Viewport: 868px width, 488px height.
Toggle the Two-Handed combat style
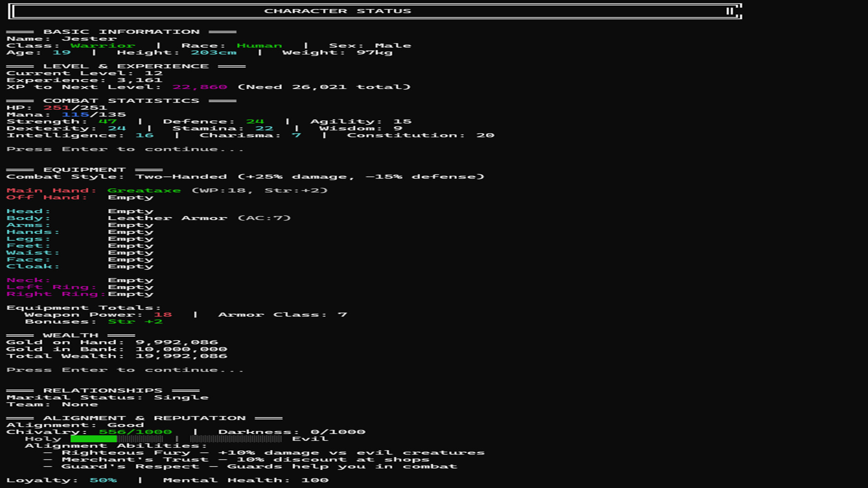coord(176,176)
